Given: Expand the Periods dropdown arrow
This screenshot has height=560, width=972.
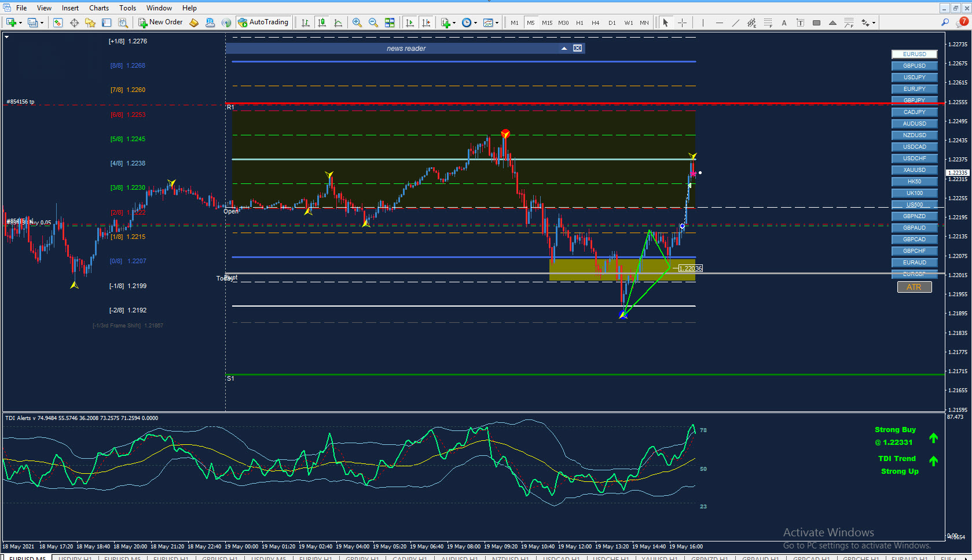Looking at the screenshot, I should point(475,23).
